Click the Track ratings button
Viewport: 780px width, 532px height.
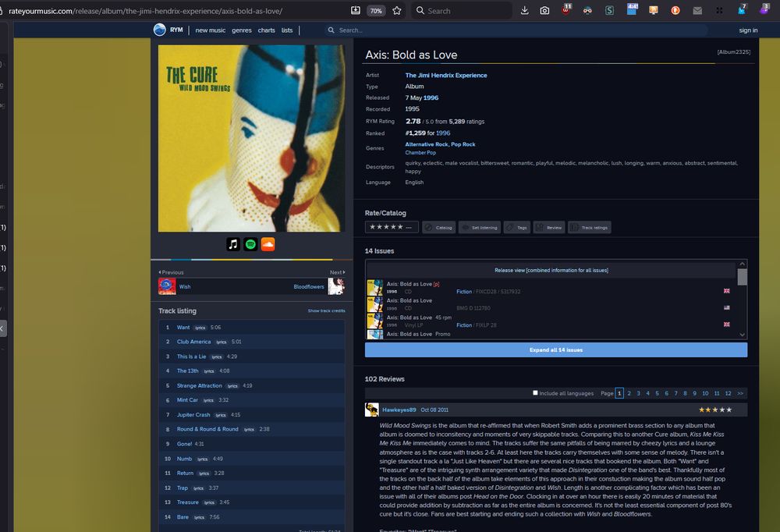coord(590,228)
